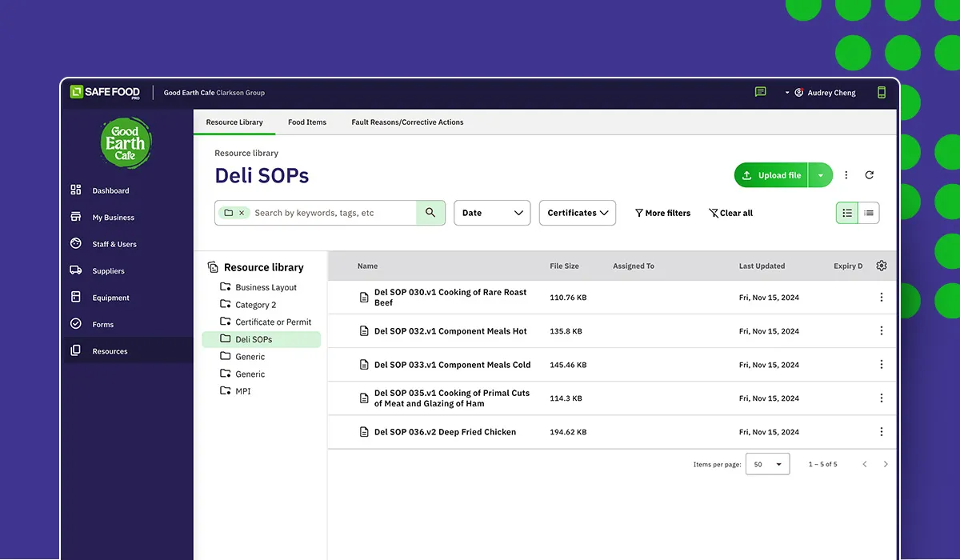This screenshot has width=960, height=560.
Task: Go to next page arrow
Action: pos(886,464)
